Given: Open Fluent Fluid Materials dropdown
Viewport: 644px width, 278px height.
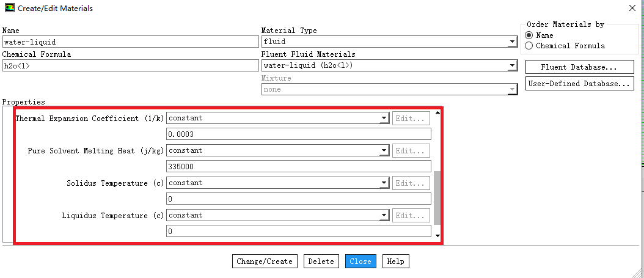Looking at the screenshot, I should [389, 65].
